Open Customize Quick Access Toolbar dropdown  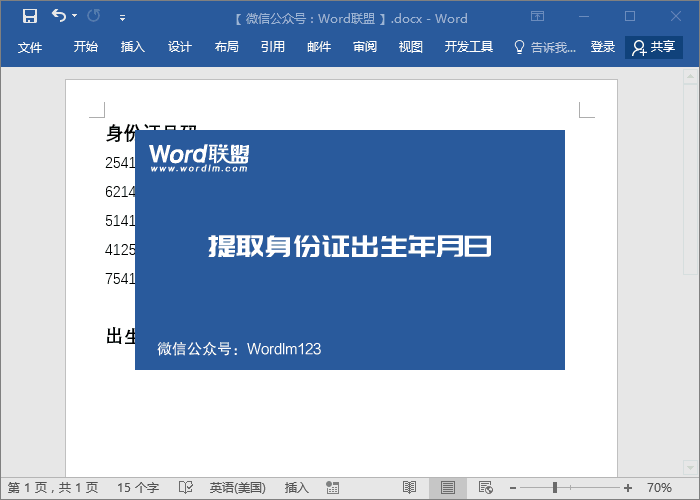pyautogui.click(x=122, y=18)
